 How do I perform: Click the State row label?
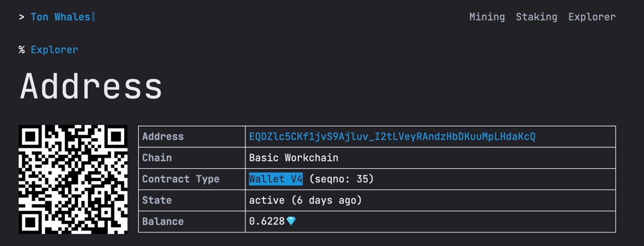[x=157, y=200]
